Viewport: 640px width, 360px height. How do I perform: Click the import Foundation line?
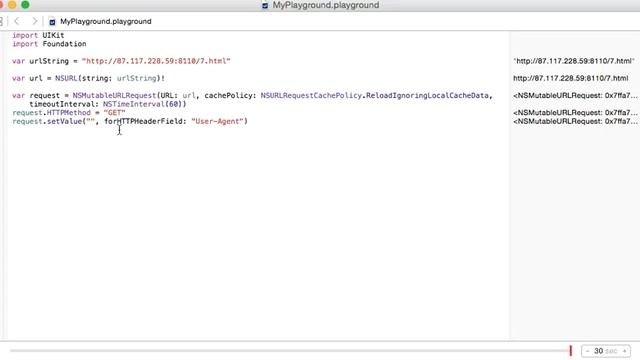pos(49,44)
